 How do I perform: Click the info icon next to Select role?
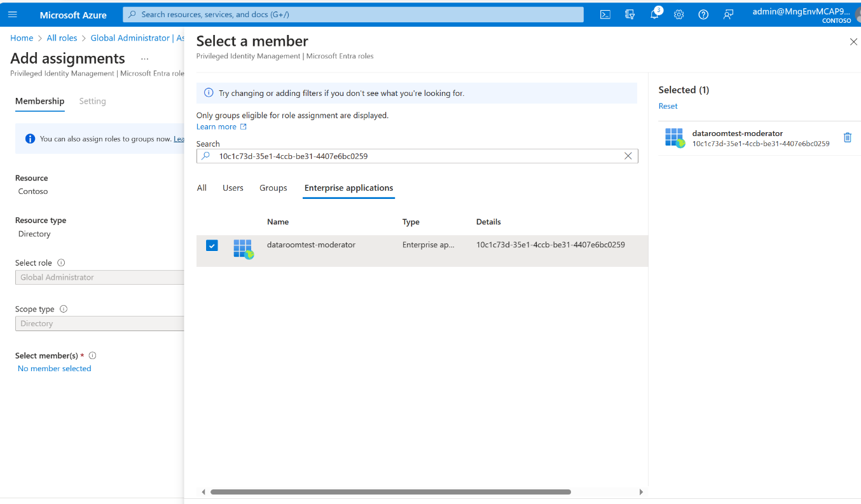tap(61, 262)
